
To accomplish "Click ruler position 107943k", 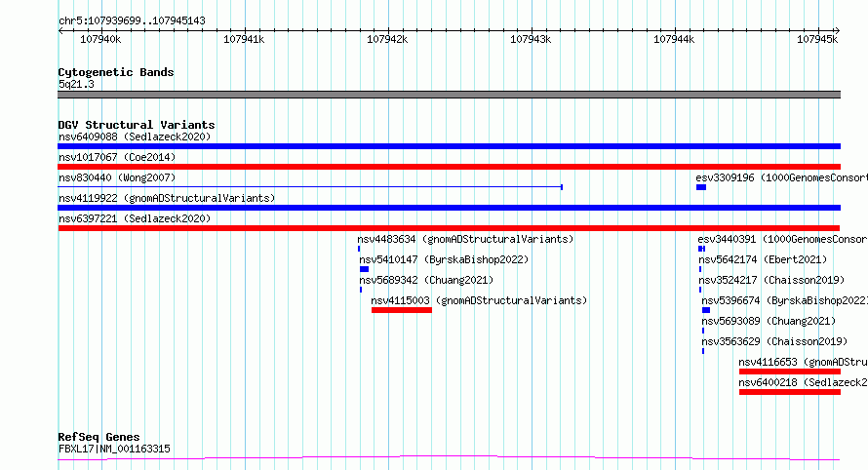I will tap(531, 39).
